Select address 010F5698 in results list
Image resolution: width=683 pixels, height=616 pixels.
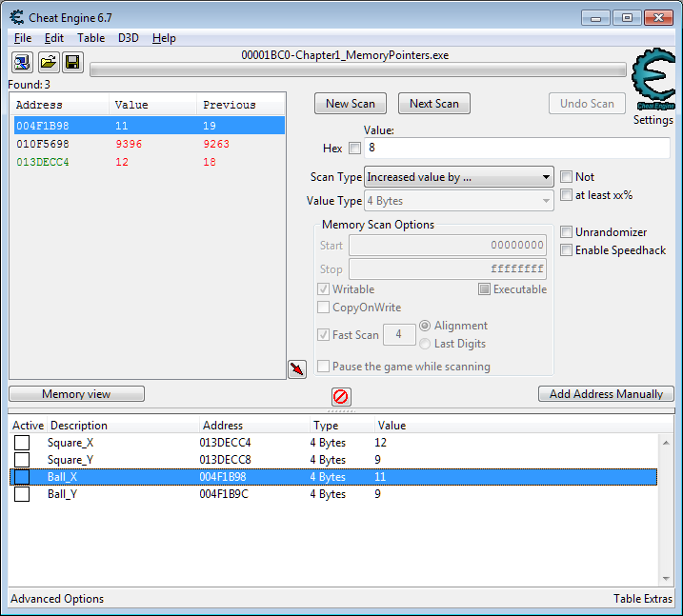[x=43, y=144]
